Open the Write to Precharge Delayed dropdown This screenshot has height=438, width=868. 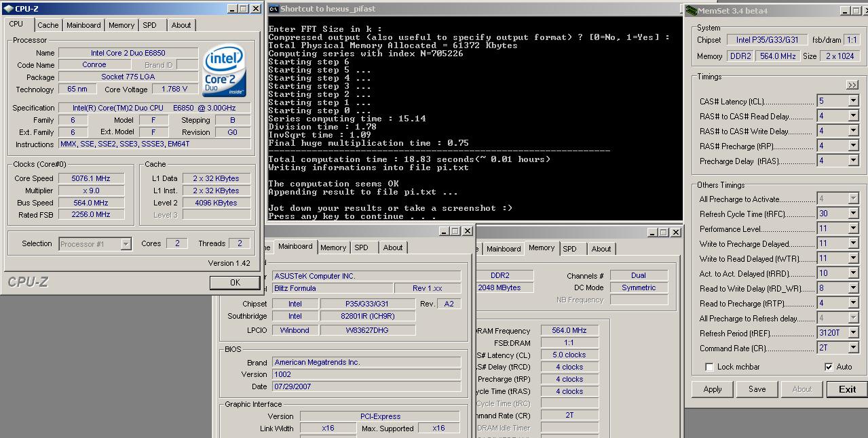(x=853, y=243)
